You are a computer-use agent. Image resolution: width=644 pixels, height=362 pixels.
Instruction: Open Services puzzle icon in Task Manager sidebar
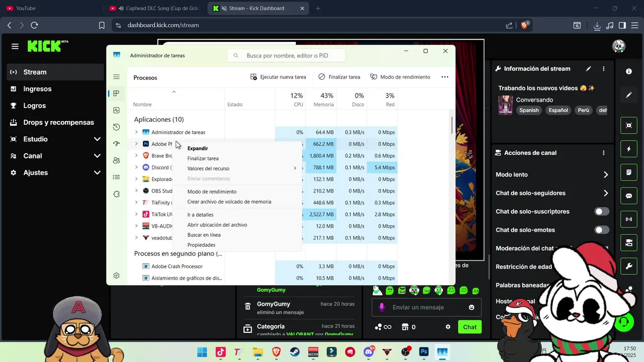tap(116, 194)
